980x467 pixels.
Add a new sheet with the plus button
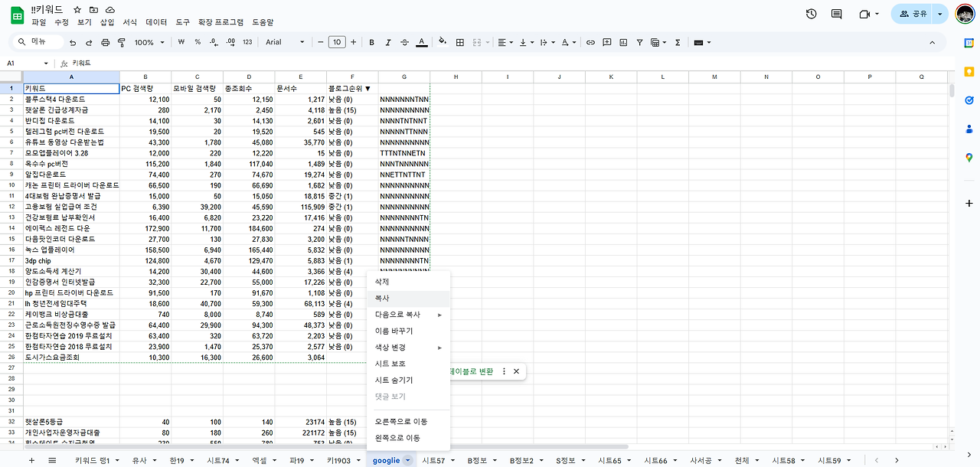tap(31, 460)
